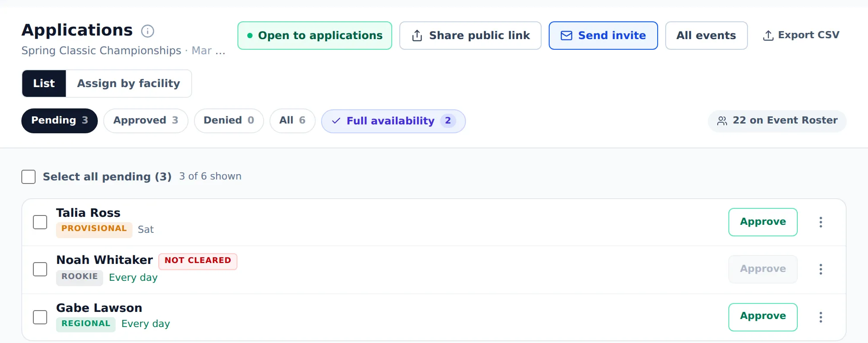Open the three-dot menu for Noah Whitaker
Screen dimensions: 868x343
coord(820,269)
